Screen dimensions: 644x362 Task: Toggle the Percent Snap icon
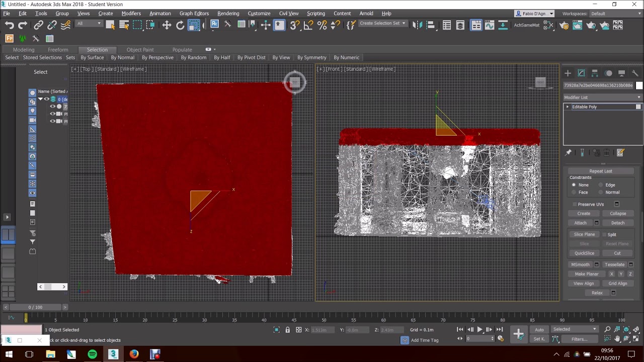point(322,25)
